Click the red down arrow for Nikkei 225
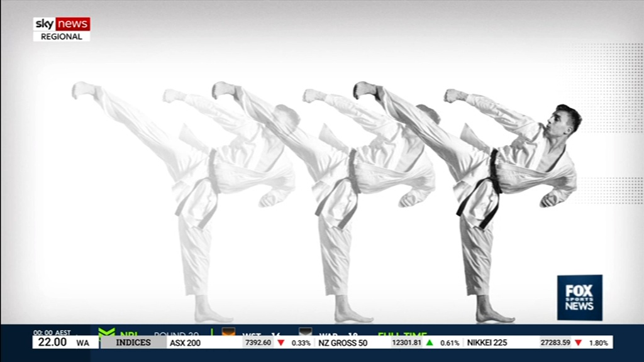 [578, 343]
